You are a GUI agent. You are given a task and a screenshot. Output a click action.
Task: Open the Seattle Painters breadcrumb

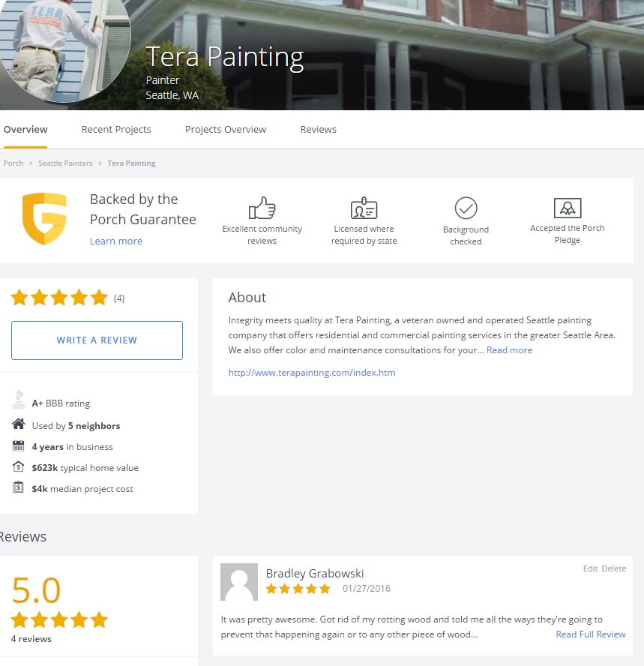[65, 163]
